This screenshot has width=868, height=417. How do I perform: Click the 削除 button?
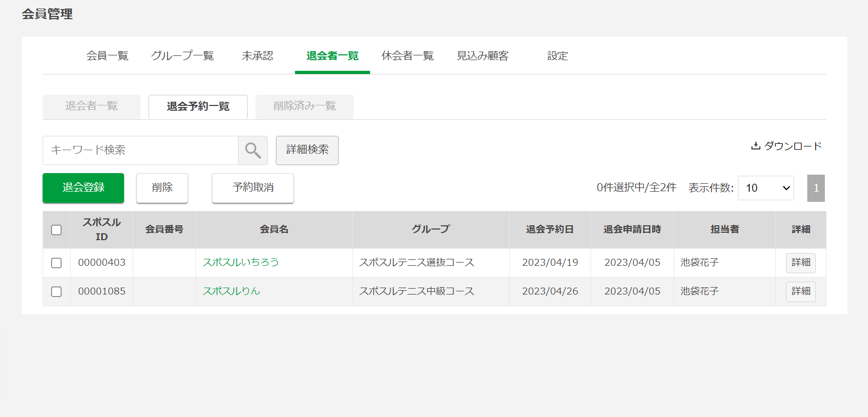[x=162, y=187]
